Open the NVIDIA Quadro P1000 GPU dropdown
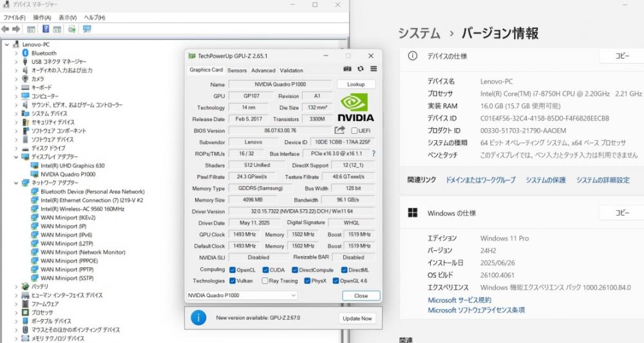The width and height of the screenshot is (644, 343). click(242, 295)
